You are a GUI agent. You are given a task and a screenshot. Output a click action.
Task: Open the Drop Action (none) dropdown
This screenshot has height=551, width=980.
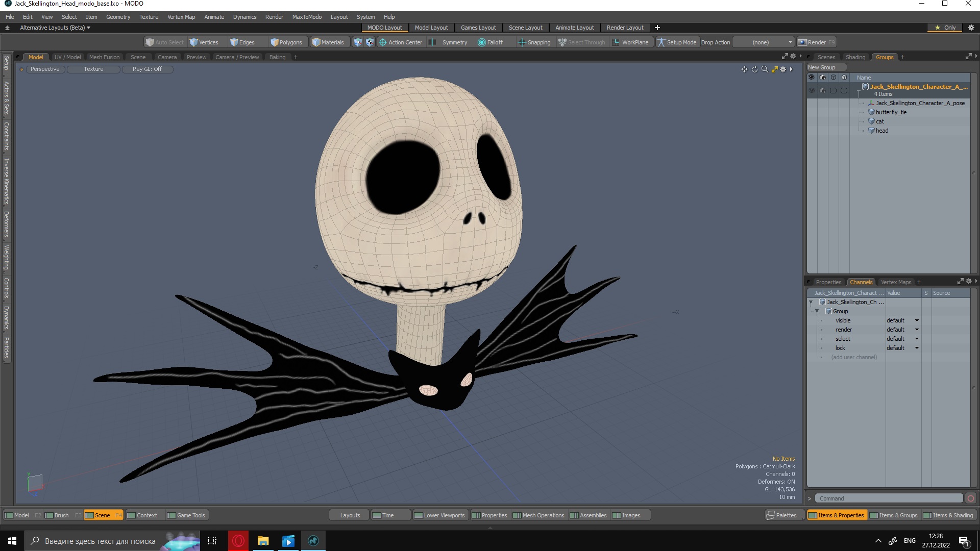[x=764, y=42]
